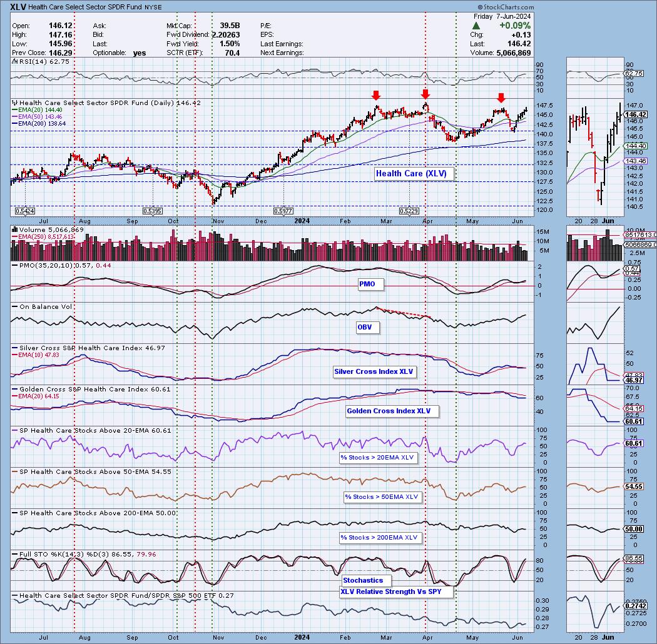Viewport: 657px width, 644px height.
Task: Select the Prev Close value 146.29
Action: 60,53
